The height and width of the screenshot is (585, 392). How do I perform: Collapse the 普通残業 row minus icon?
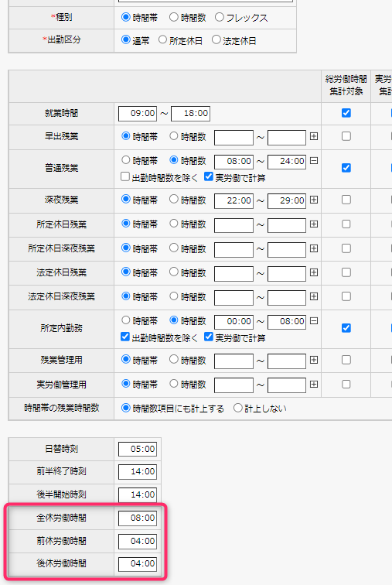[314, 161]
